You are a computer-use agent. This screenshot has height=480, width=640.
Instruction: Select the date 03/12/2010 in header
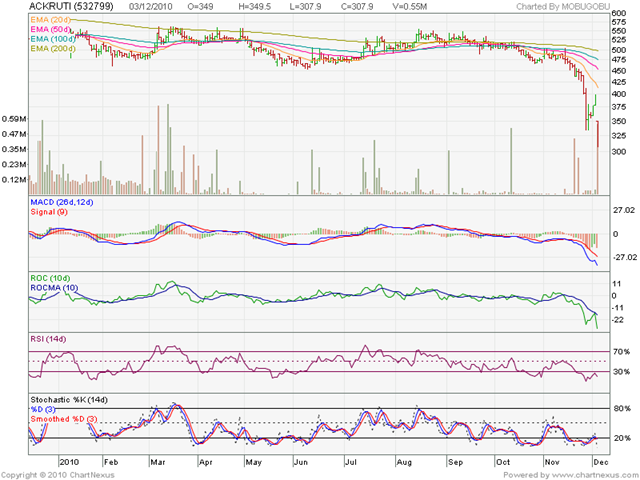(151, 7)
